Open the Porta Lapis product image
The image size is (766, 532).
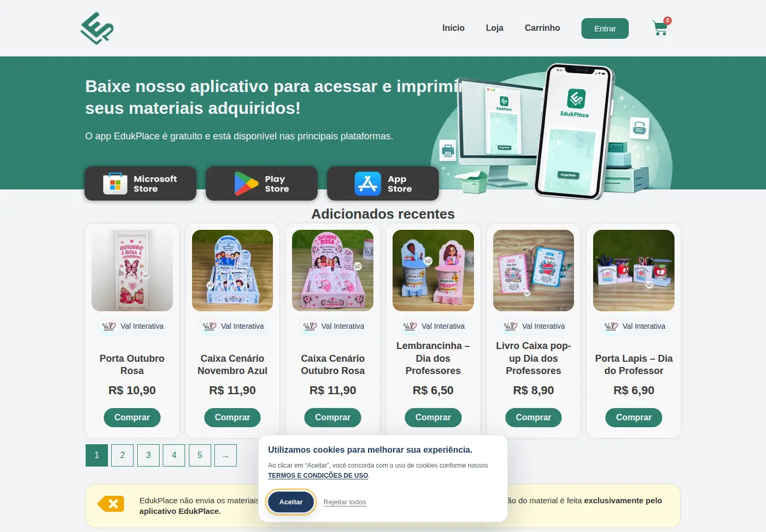click(x=634, y=270)
